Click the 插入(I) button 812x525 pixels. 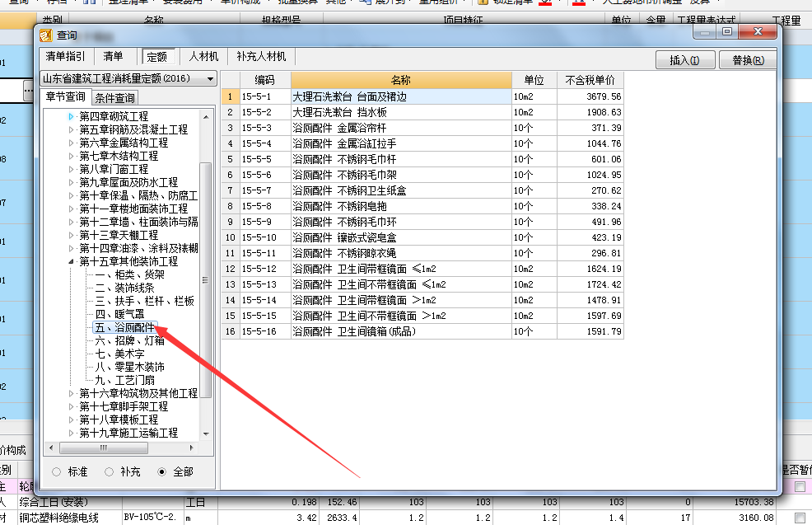tap(684, 60)
